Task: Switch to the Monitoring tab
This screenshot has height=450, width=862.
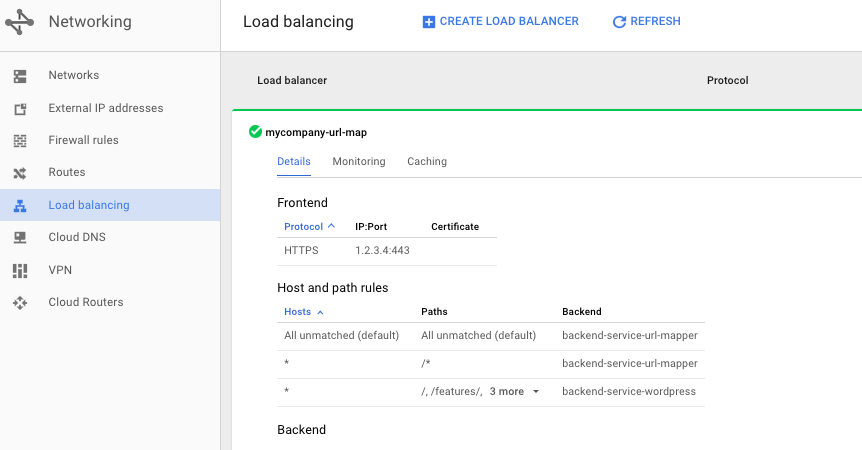Action: pos(358,161)
